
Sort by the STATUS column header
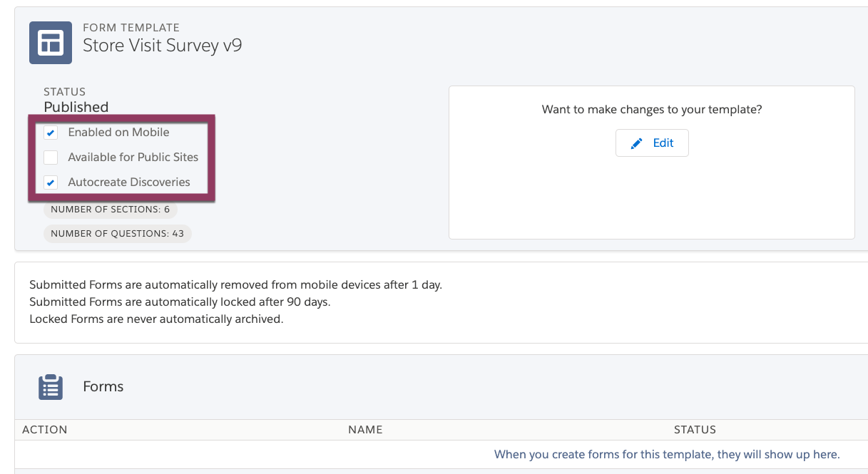tap(695, 430)
